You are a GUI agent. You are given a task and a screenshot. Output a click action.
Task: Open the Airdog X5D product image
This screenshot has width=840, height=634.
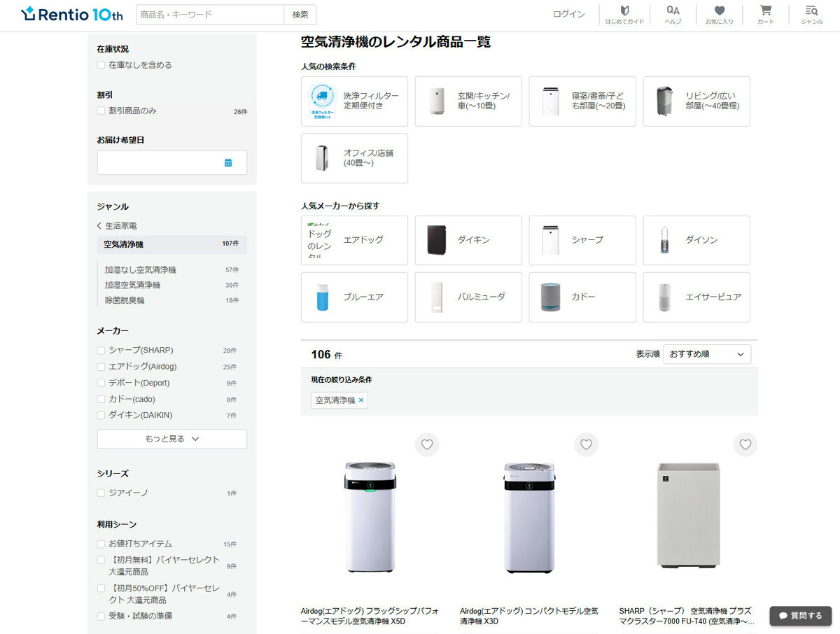tap(370, 517)
